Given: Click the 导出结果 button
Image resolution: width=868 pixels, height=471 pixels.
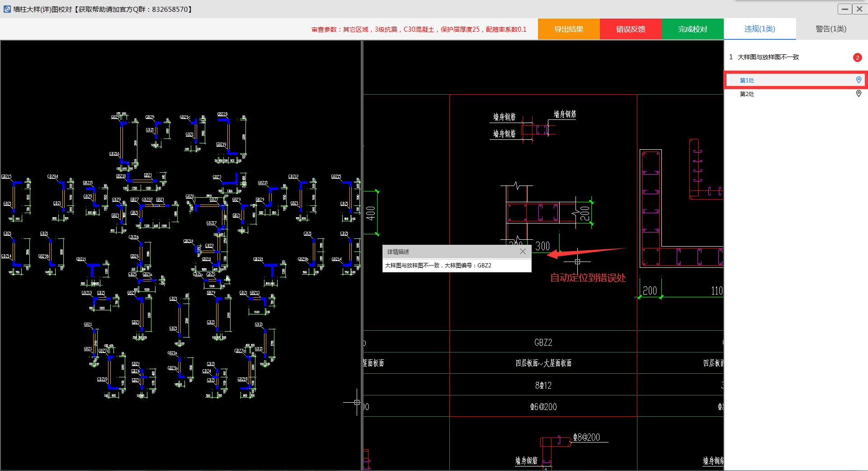Looking at the screenshot, I should [569, 29].
